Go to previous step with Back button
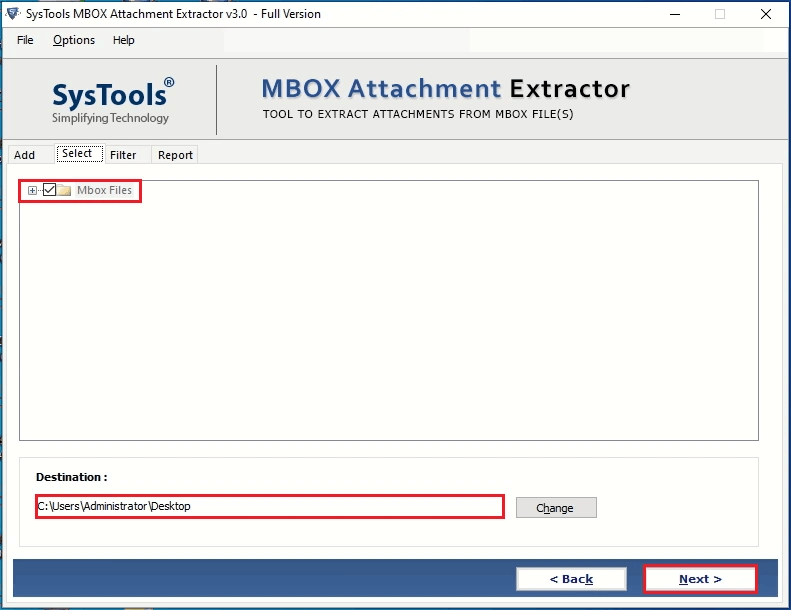 click(571, 579)
